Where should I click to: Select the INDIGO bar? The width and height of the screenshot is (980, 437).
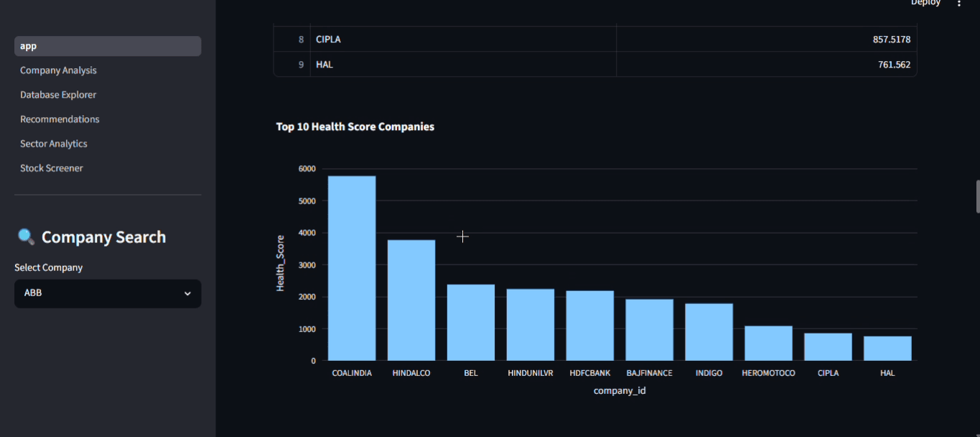(709, 332)
